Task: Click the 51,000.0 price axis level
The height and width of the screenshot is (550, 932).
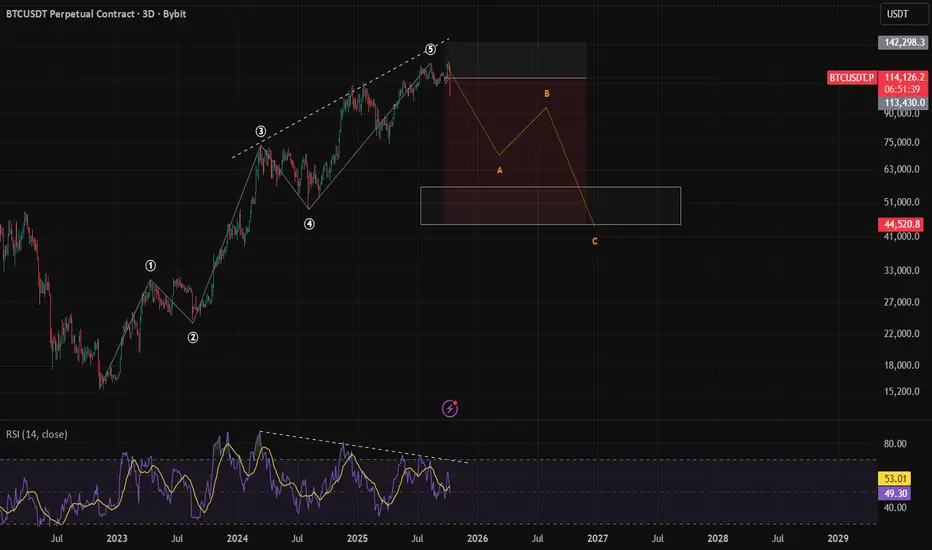Action: 902,202
